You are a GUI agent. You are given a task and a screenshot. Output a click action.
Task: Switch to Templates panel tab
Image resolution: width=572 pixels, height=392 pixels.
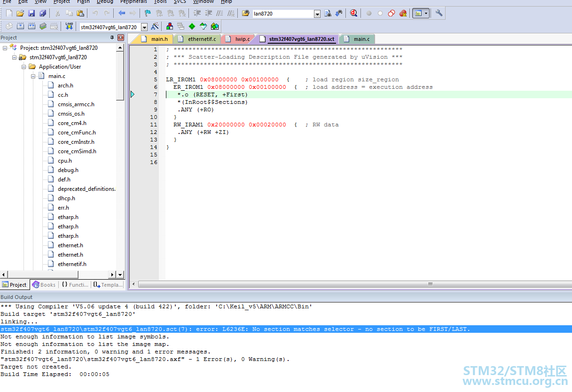[x=108, y=285]
